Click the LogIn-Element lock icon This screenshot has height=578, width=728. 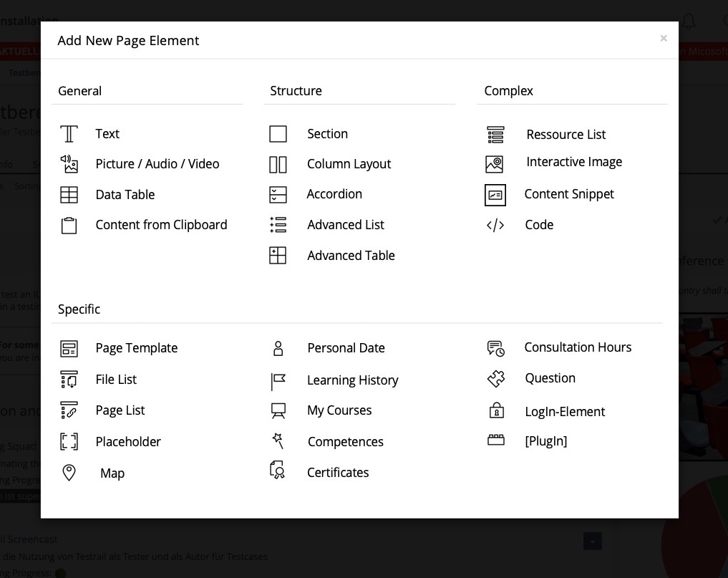tap(496, 411)
